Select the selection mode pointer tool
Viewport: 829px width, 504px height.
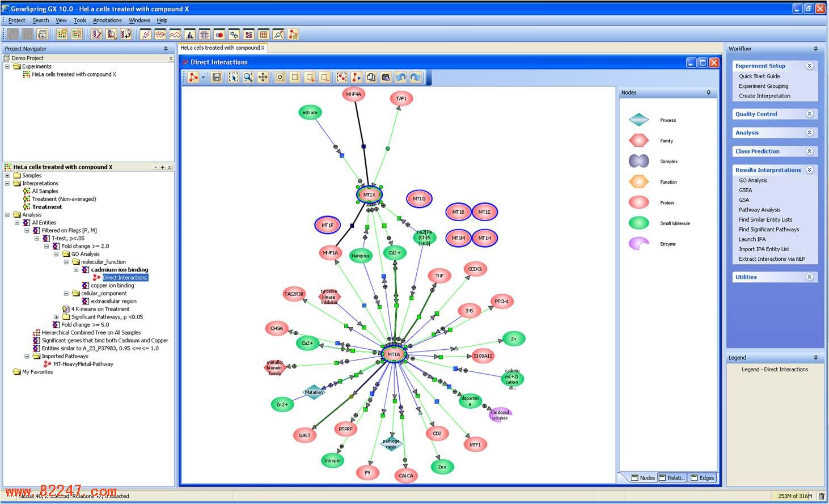click(233, 77)
